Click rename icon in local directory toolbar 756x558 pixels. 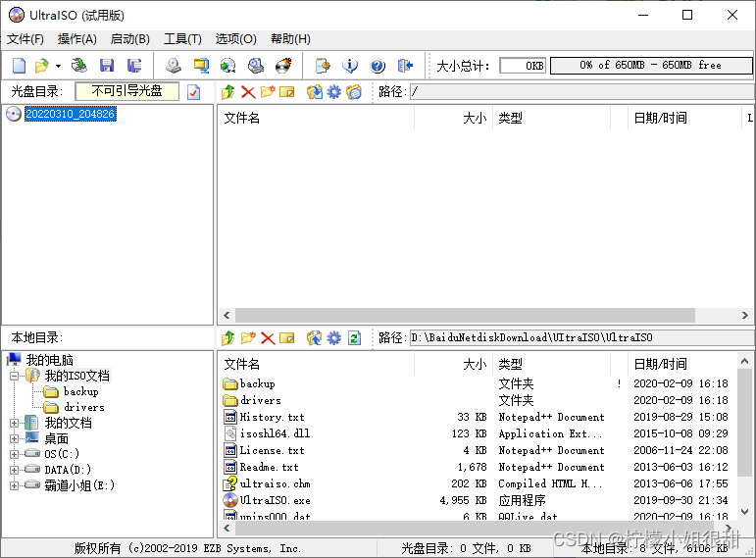click(x=287, y=338)
